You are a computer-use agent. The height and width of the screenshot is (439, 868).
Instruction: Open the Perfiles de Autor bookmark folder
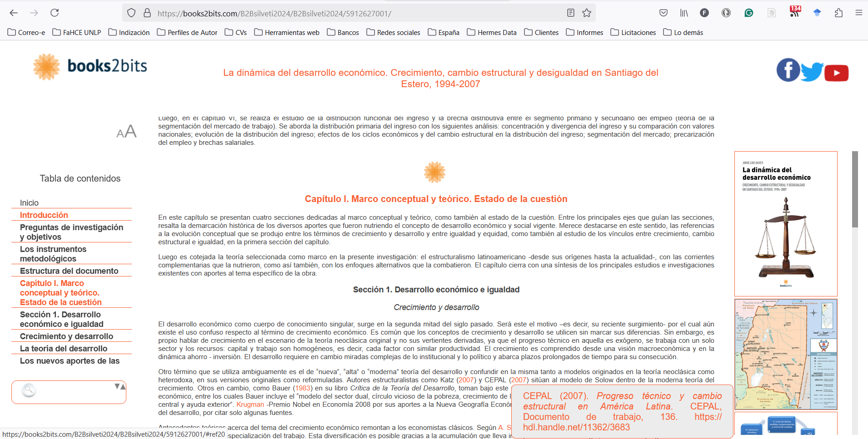pyautogui.click(x=187, y=33)
